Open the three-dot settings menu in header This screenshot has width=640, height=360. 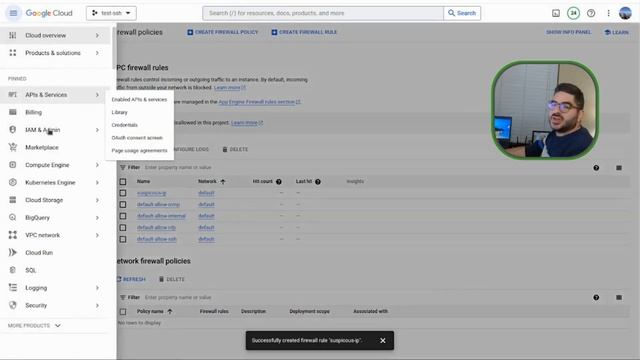(x=608, y=13)
